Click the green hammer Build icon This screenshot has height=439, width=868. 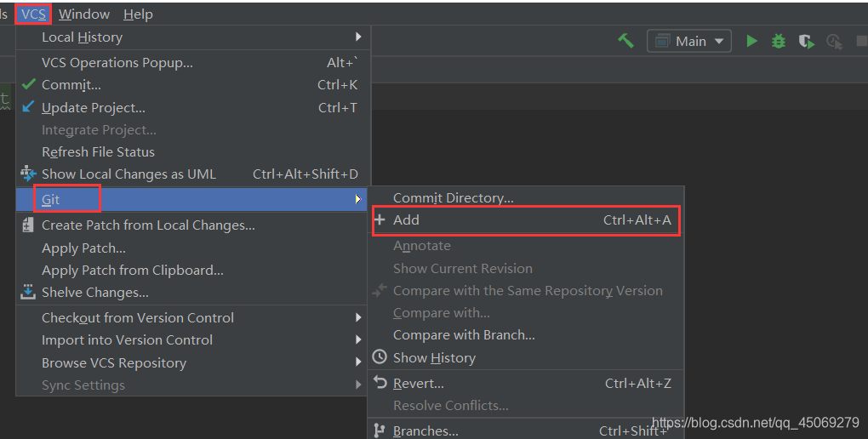point(626,41)
